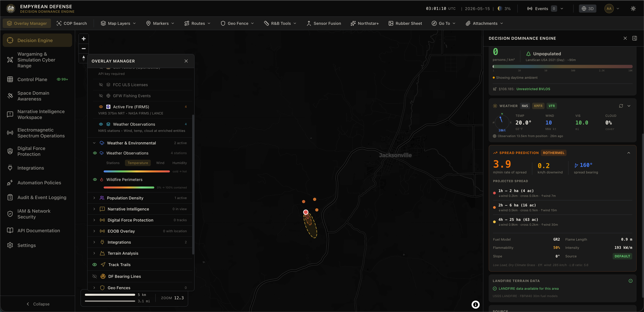The image size is (644, 312).
Task: Open the Markers menu
Action: [160, 23]
